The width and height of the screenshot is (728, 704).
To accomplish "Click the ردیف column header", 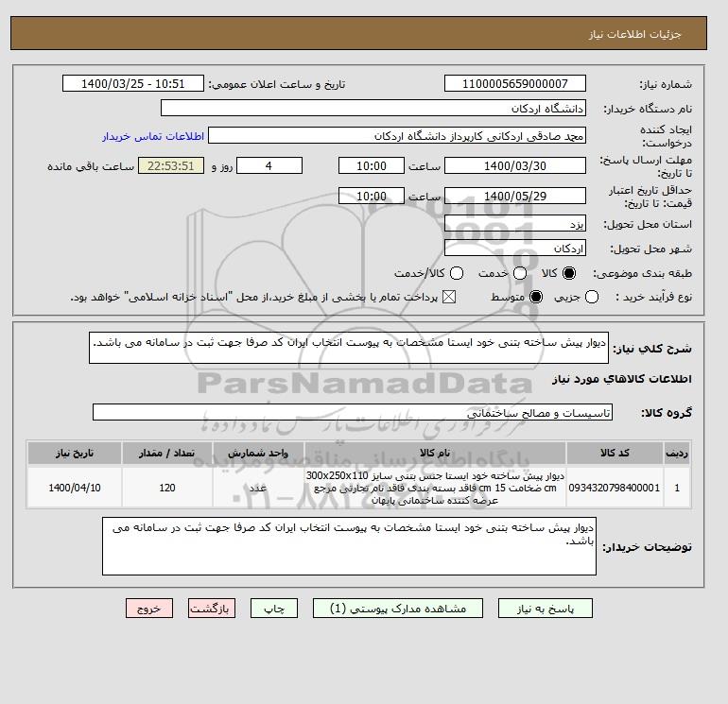I will click(x=677, y=453).
